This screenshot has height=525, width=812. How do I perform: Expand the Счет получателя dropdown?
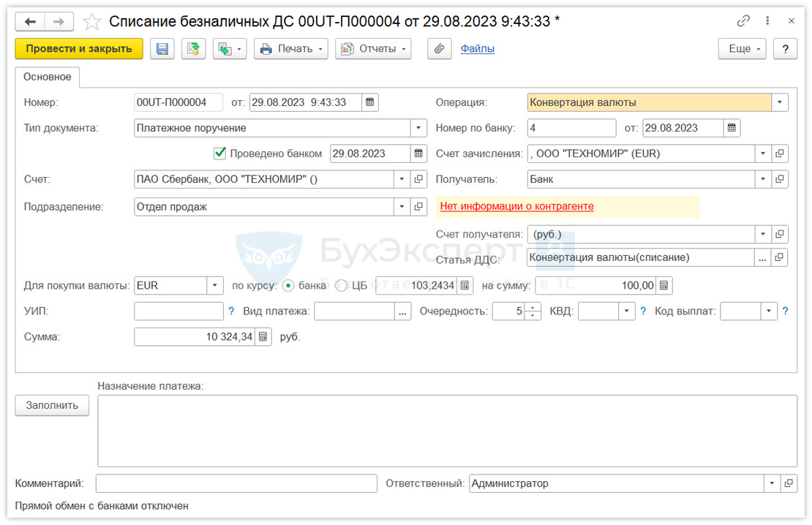(763, 235)
